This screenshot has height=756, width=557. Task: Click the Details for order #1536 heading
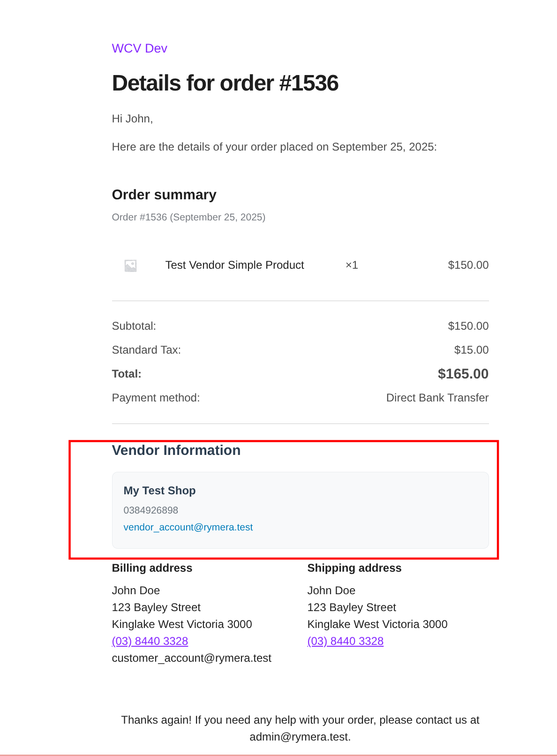[225, 83]
